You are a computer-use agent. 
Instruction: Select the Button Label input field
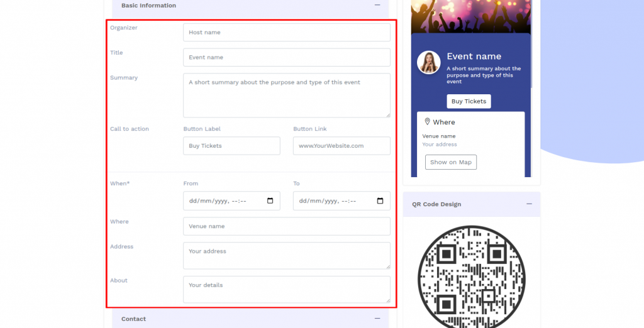point(231,146)
